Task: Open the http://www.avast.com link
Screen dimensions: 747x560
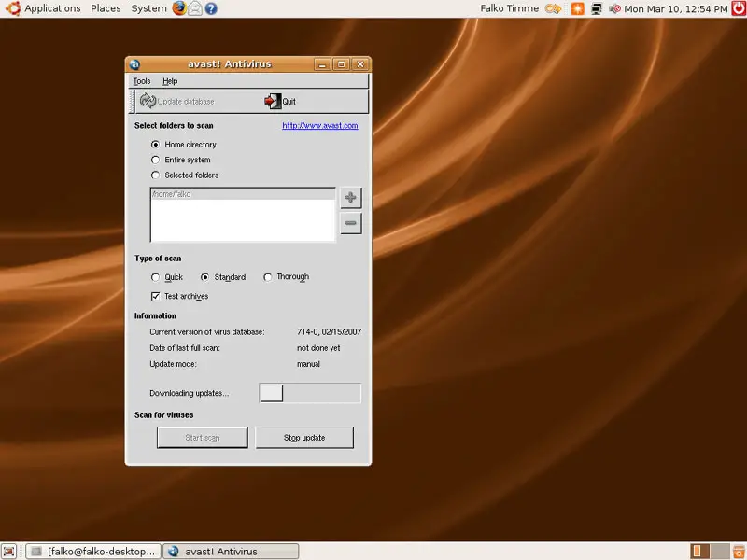Action: 320,126
